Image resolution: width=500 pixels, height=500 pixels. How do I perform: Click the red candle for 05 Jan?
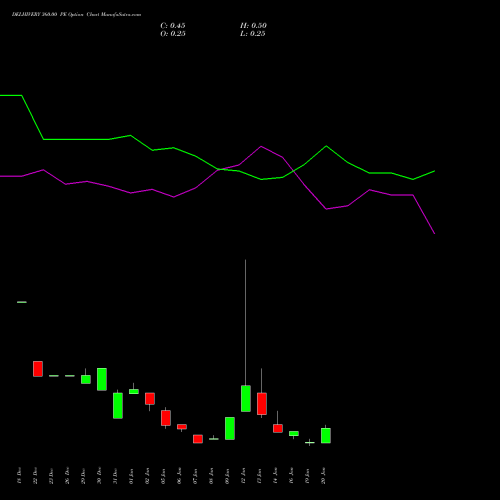pyautogui.click(x=166, y=418)
